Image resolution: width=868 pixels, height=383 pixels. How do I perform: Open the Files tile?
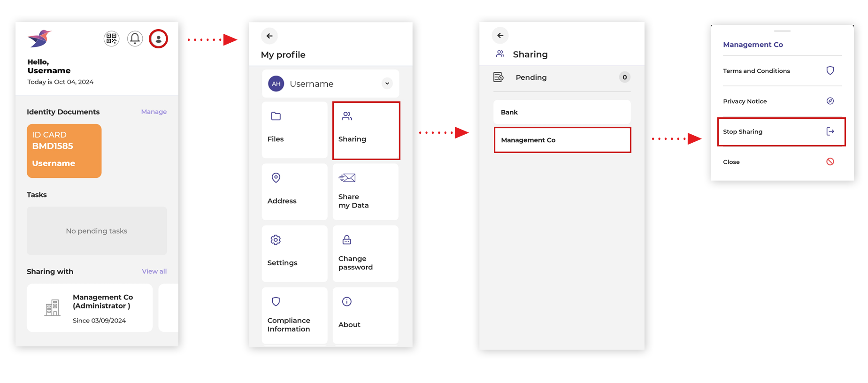(x=294, y=130)
